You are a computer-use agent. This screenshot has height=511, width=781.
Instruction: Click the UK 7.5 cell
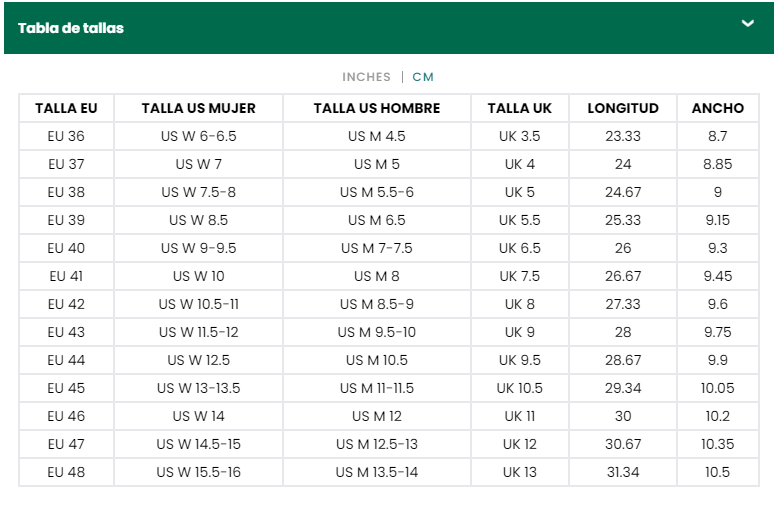pyautogui.click(x=520, y=276)
